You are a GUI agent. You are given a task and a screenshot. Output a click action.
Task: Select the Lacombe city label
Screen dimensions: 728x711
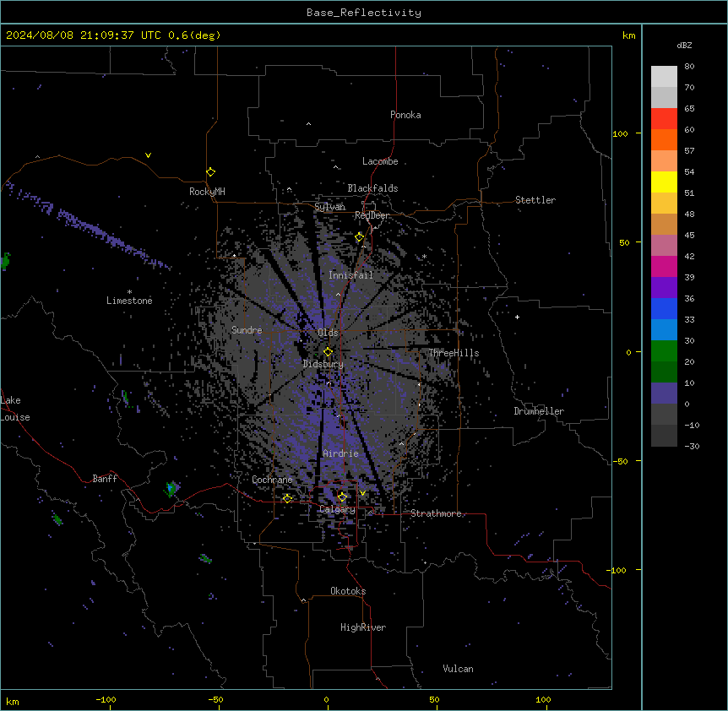tap(380, 161)
